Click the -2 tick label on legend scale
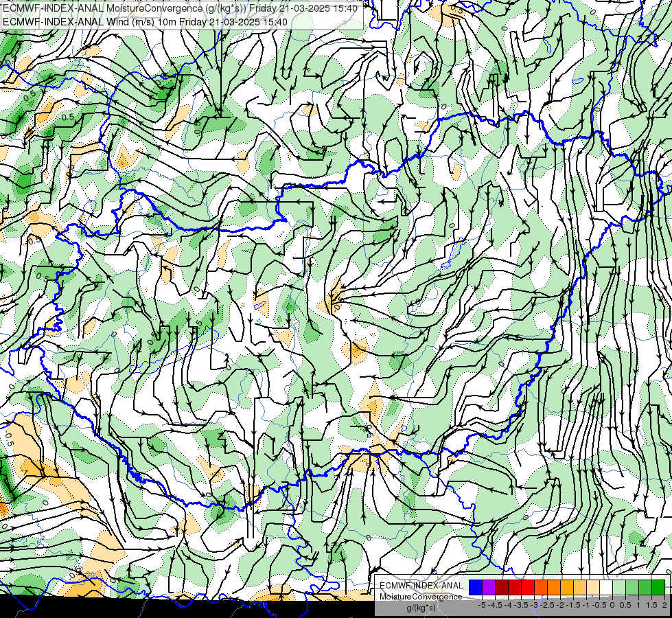 coord(561,605)
